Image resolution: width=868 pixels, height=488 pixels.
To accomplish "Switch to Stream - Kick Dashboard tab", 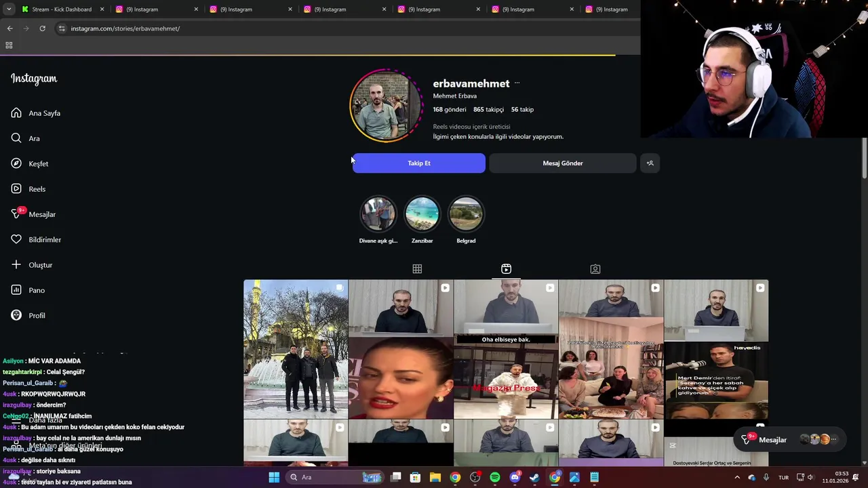I will pyautogui.click(x=61, y=9).
